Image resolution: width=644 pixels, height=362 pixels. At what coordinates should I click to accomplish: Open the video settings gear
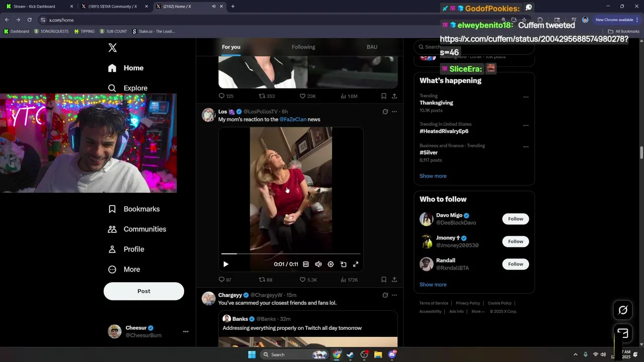tap(331, 264)
